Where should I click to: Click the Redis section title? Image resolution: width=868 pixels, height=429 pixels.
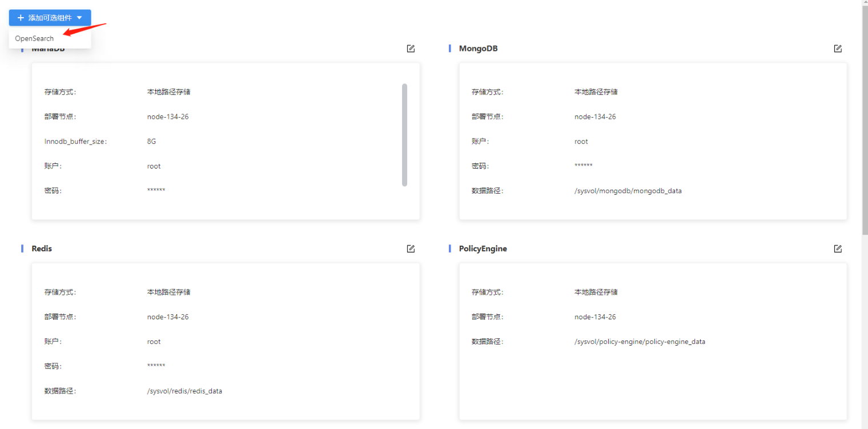point(42,248)
